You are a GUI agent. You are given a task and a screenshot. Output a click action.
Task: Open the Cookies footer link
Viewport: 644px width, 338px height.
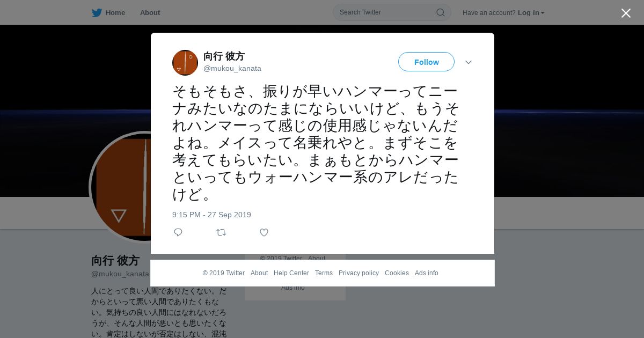click(397, 273)
